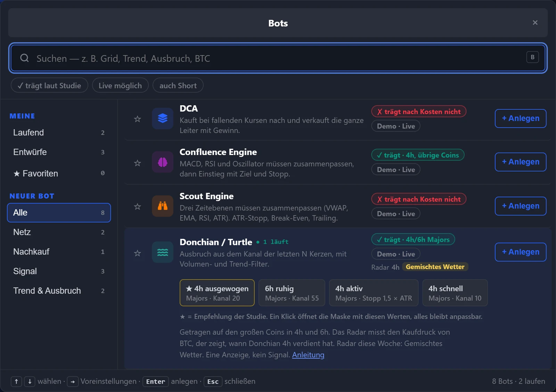Viewport: 556px width, 392px height.
Task: Enable the 'Live möglich' filter chip
Action: [x=120, y=85]
